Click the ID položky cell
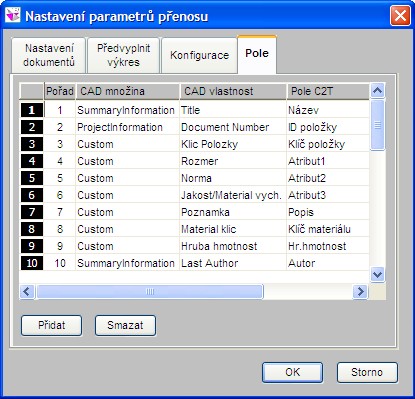This screenshot has width=415, height=399. [328, 127]
